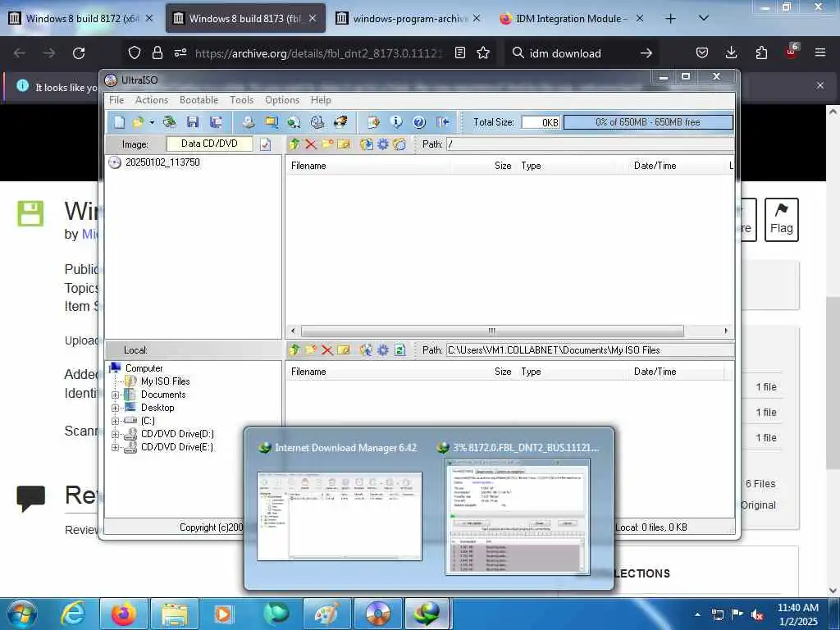Click the Extract icon in Image toolbar
The width and height of the screenshot is (840, 630).
367,144
